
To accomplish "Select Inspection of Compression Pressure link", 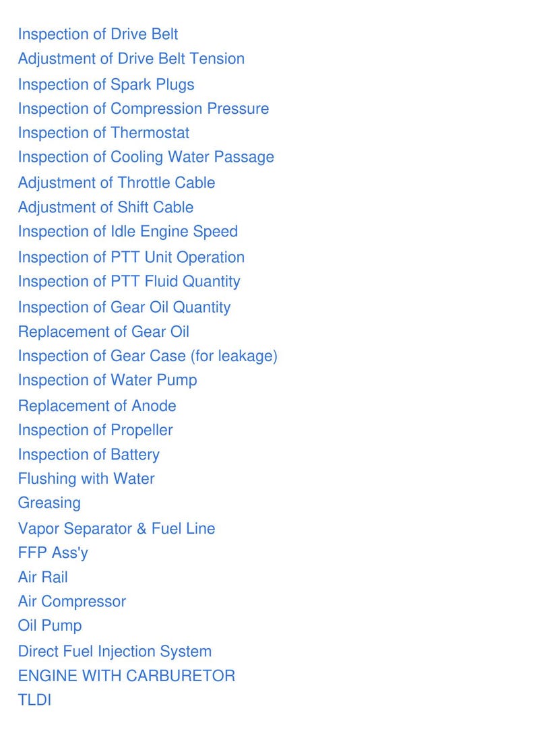I will [143, 109].
